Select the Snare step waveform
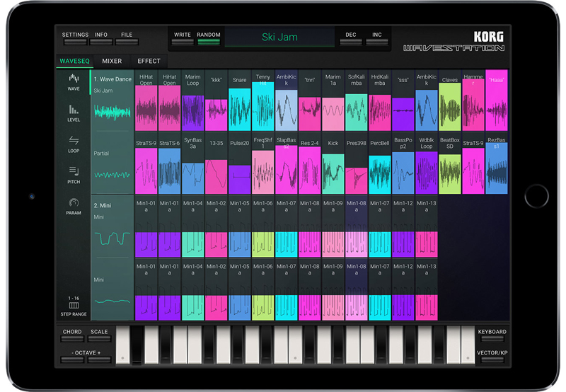Image resolution: width=566 pixels, height=392 pixels. (240, 100)
